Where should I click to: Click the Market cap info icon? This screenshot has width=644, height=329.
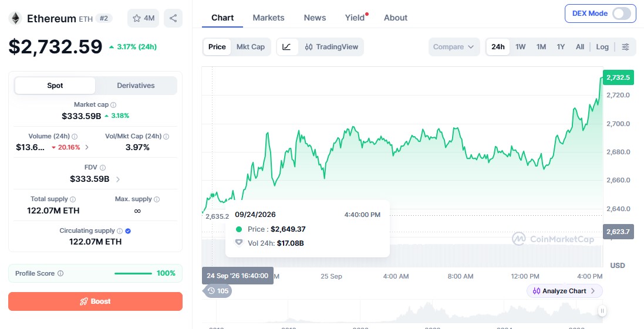click(113, 105)
